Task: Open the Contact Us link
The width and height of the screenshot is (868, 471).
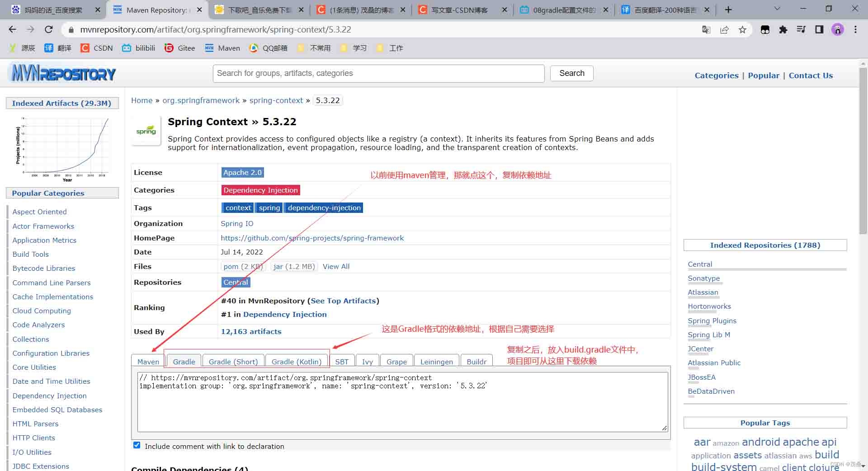Action: point(811,75)
